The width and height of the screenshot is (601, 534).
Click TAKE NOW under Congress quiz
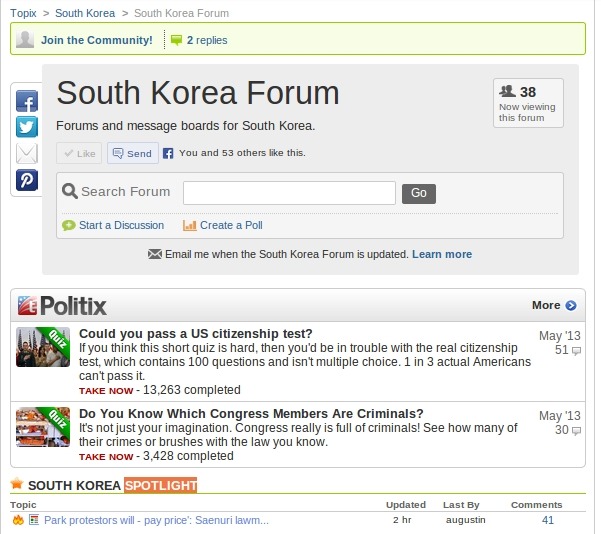[106, 457]
